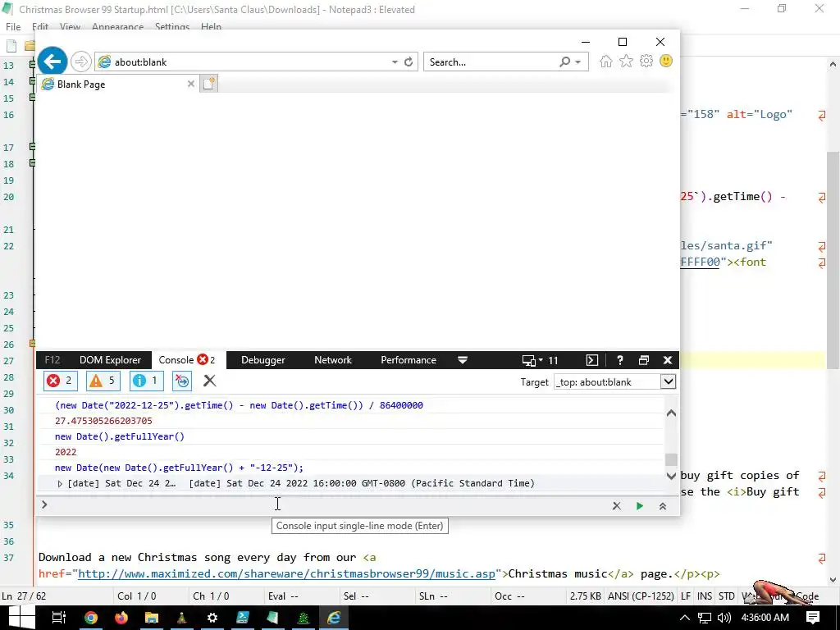
Task: Switch to the DOM Explorer tab
Action: tap(110, 360)
